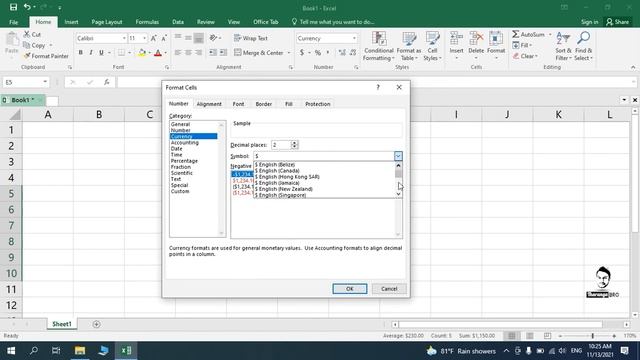Click the Percent Style icon

click(x=318, y=53)
